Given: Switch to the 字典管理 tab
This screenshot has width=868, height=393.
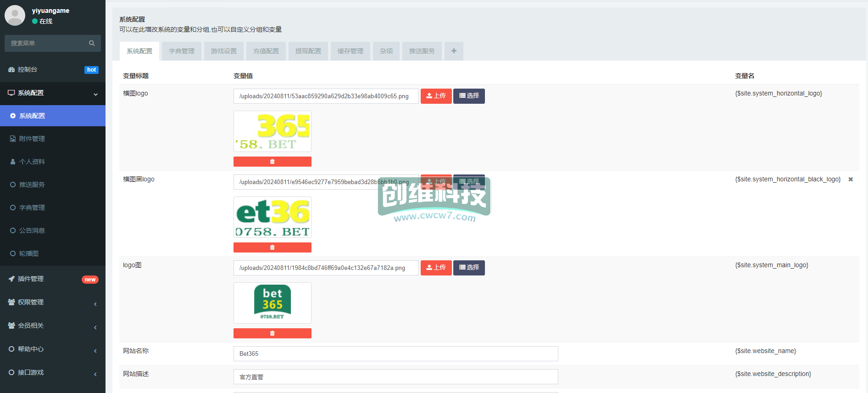Looking at the screenshot, I should pyautogui.click(x=182, y=51).
